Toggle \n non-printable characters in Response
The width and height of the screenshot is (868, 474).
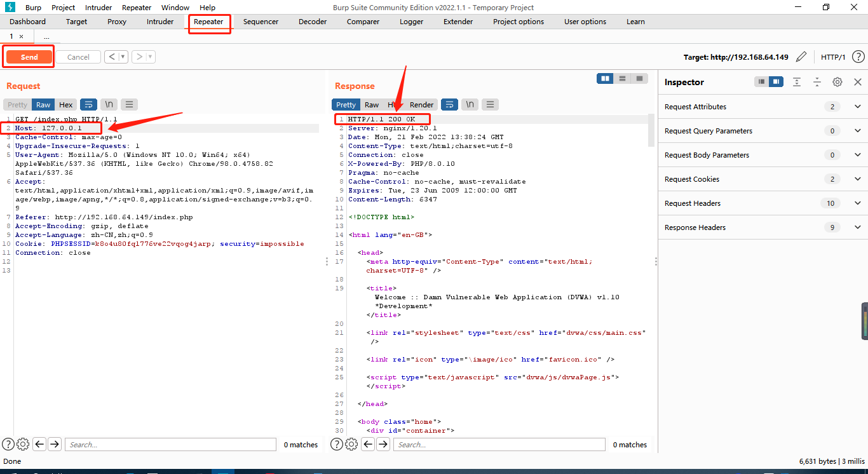pyautogui.click(x=470, y=105)
